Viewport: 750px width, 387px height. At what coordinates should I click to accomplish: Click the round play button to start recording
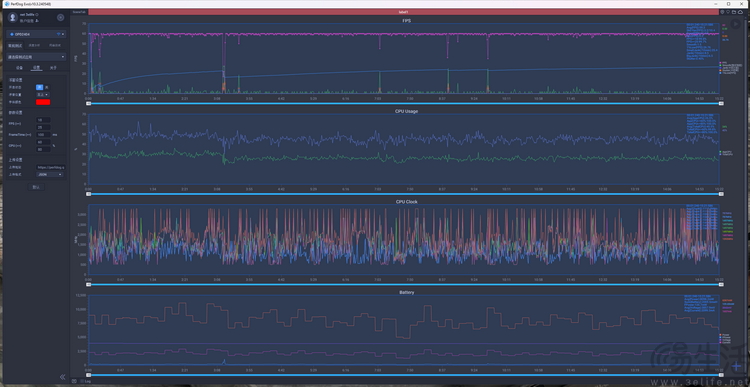click(737, 24)
